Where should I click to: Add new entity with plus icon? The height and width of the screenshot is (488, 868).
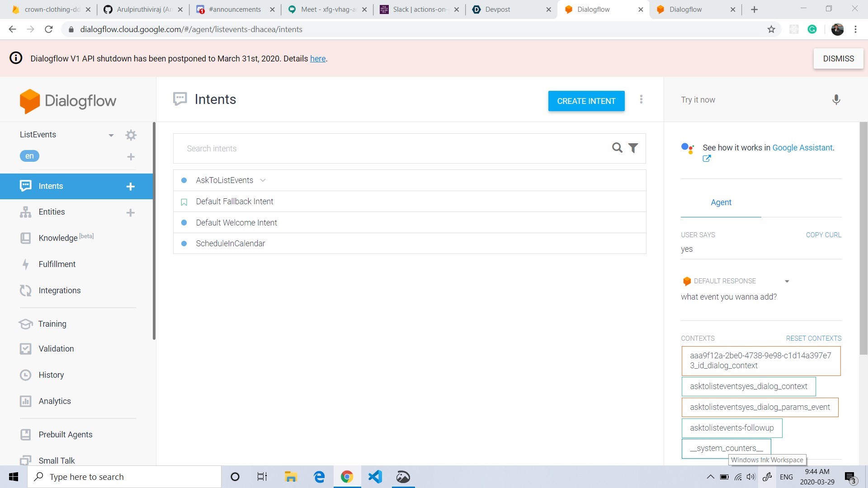coord(130,212)
